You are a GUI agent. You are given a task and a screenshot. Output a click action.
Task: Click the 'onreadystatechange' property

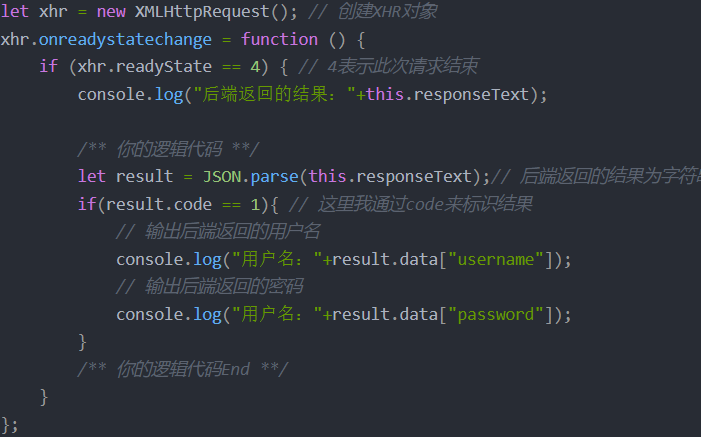[125, 39]
